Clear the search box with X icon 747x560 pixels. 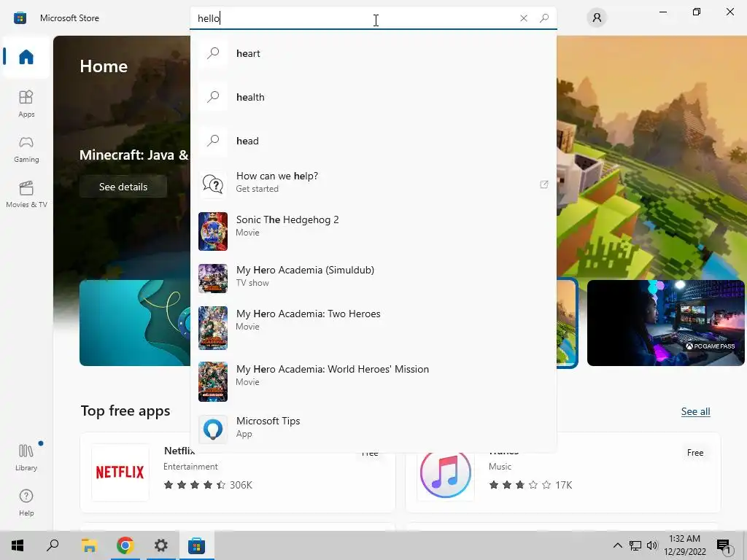[x=524, y=18]
